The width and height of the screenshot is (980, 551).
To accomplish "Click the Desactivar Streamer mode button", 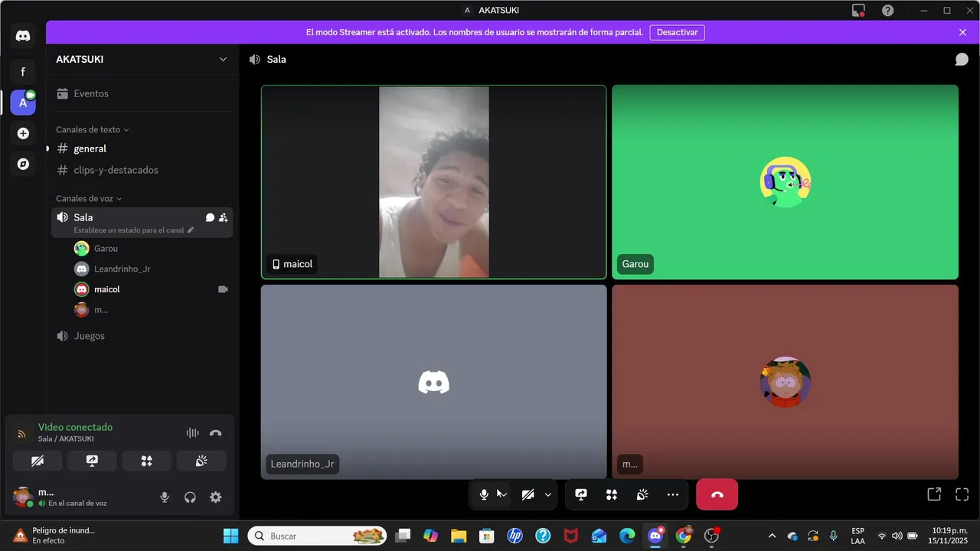I will pyautogui.click(x=678, y=32).
